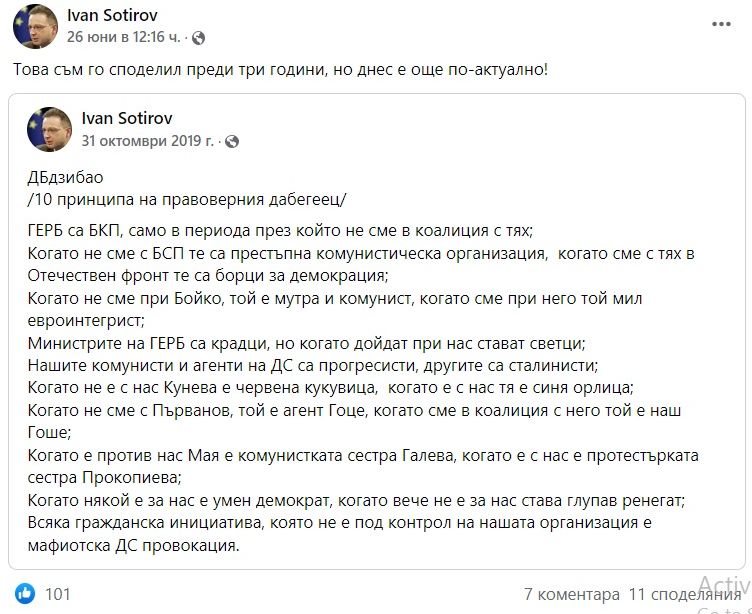Viewport: 752px width, 614px height.
Task: Click the globe icon beside '31 октомври 2019 г.'
Action: click(x=232, y=143)
